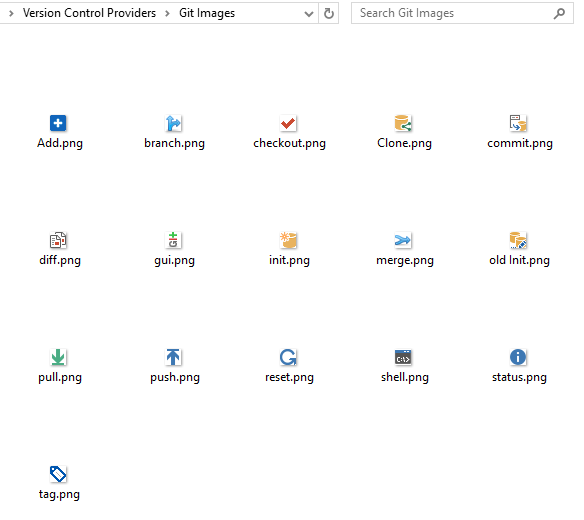This screenshot has height=520, width=584.
Task: Select the branch.png file icon
Action: (x=173, y=123)
